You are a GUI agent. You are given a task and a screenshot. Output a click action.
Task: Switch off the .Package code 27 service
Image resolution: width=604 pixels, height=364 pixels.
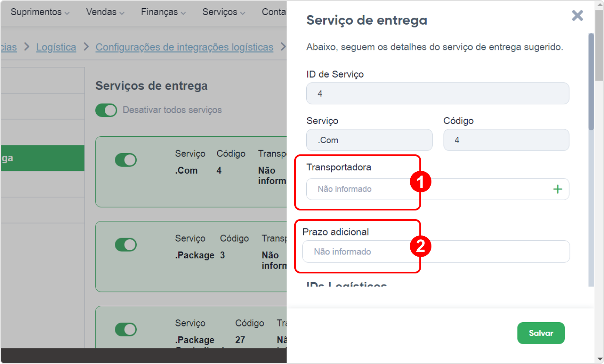point(126,329)
